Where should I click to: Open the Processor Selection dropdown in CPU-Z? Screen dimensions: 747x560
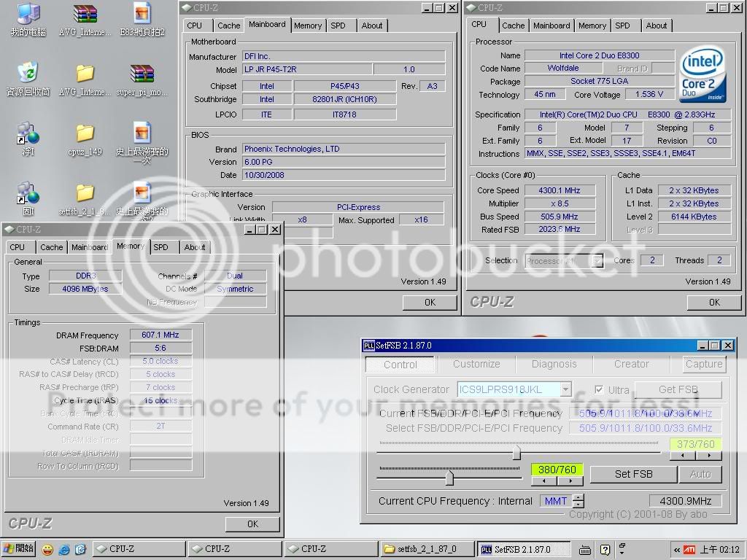(x=597, y=260)
